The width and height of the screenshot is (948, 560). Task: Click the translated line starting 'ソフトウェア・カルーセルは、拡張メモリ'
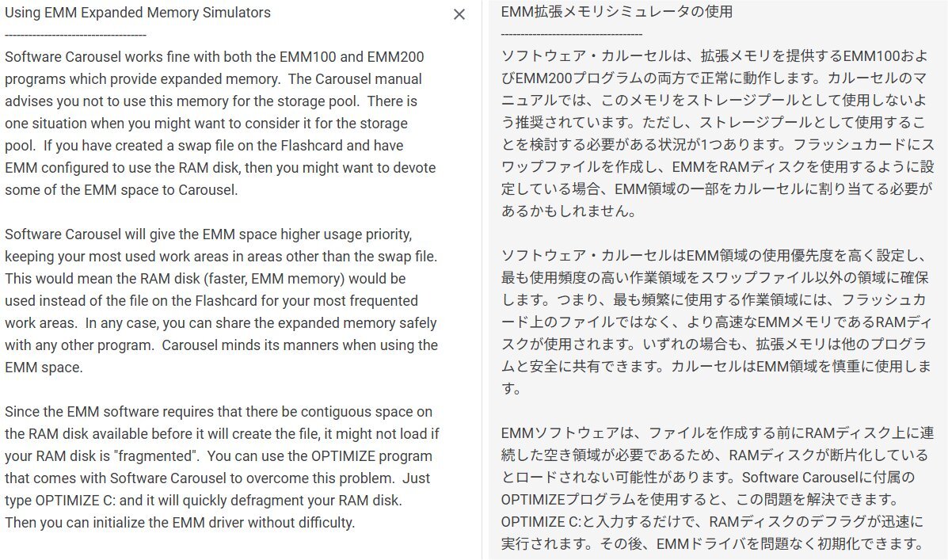(714, 56)
